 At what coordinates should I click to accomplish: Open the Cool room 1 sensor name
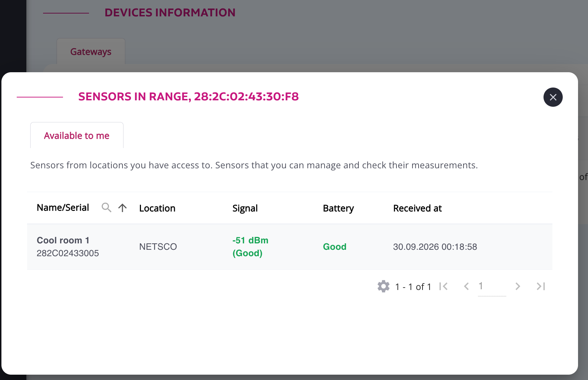[63, 240]
